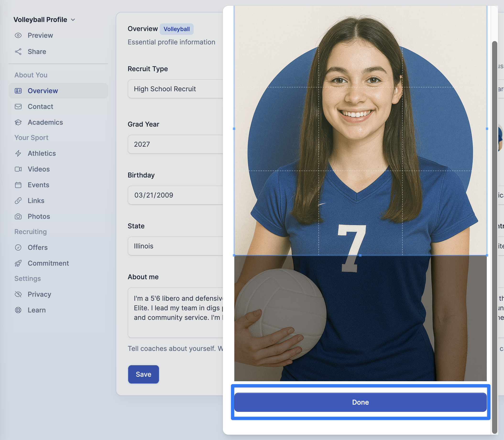Viewport: 504px width, 440px height.
Task: Click the Privacy crossed-eye icon
Action: (x=18, y=294)
